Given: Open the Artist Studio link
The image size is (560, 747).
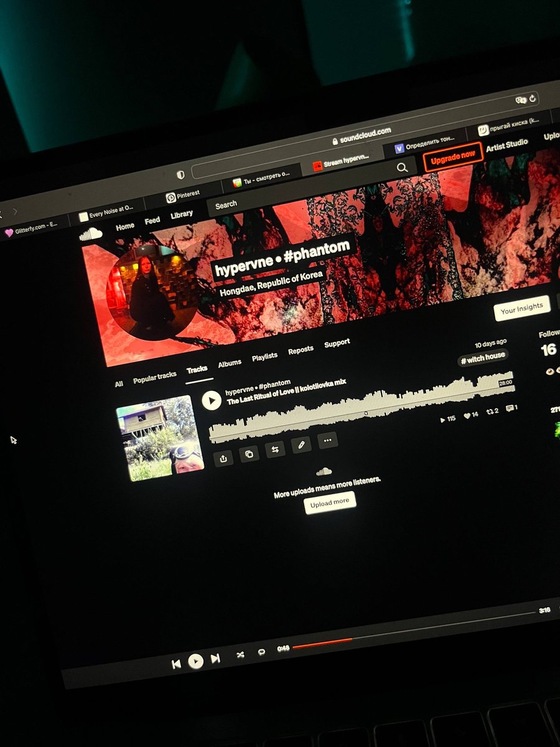Looking at the screenshot, I should click(507, 145).
